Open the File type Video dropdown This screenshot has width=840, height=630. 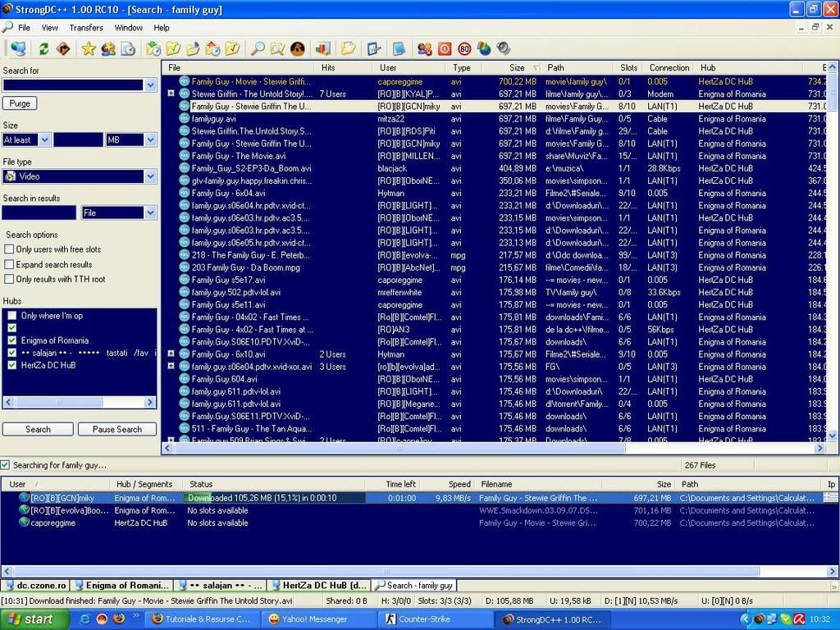pos(151,176)
